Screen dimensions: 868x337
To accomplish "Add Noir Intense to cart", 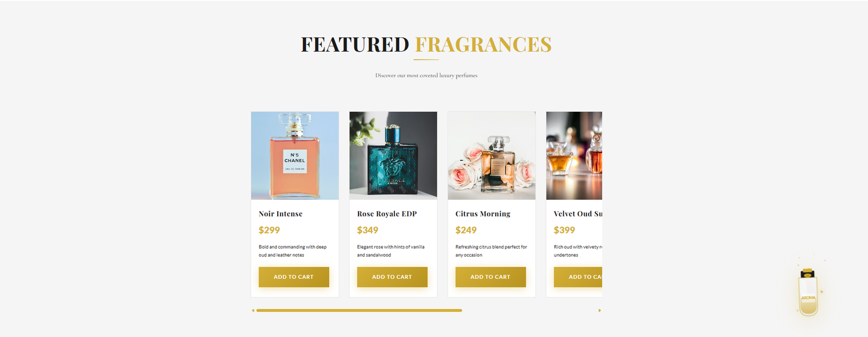I will coord(293,277).
